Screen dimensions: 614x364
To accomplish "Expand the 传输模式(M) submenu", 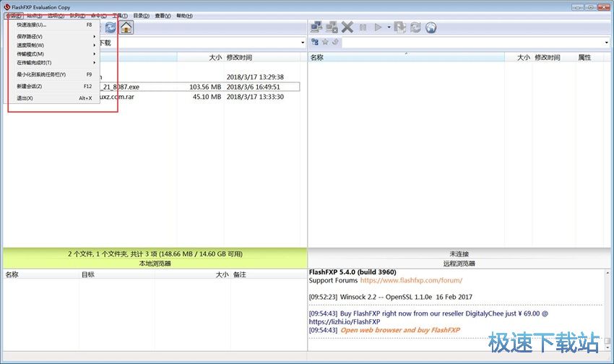I will click(52, 53).
